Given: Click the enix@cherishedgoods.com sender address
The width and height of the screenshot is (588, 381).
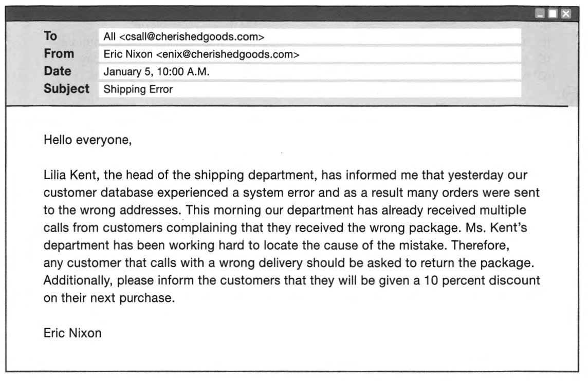Looking at the screenshot, I should (228, 54).
